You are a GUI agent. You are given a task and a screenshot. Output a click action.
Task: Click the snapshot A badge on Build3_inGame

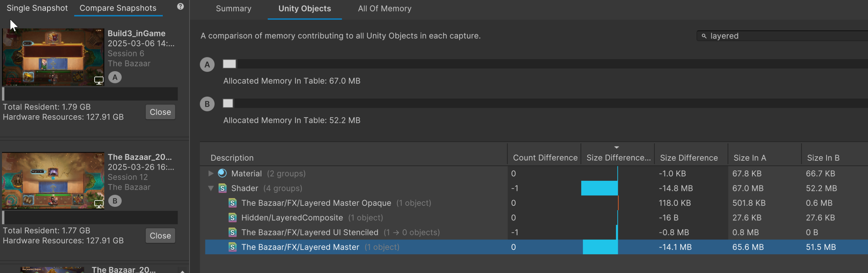coord(115,78)
